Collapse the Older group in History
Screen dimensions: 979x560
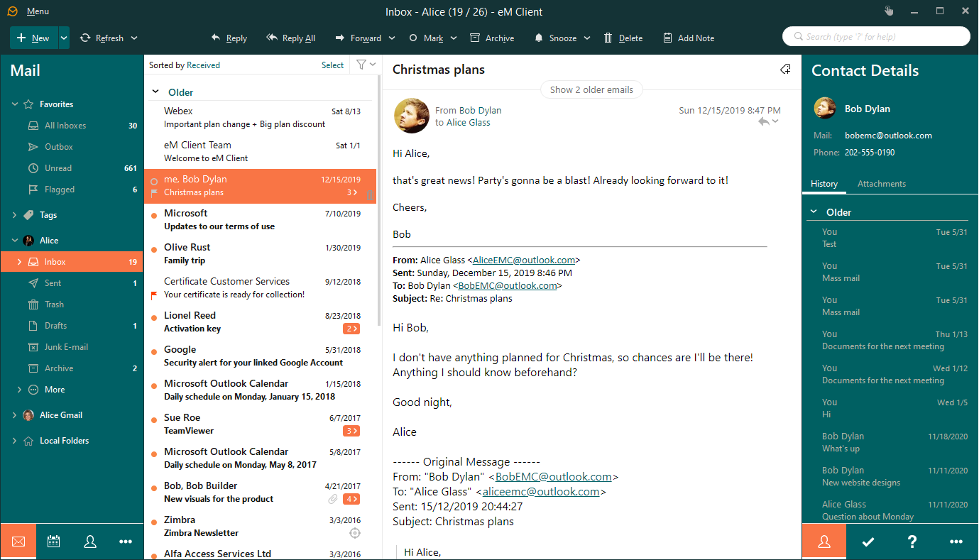[814, 212]
